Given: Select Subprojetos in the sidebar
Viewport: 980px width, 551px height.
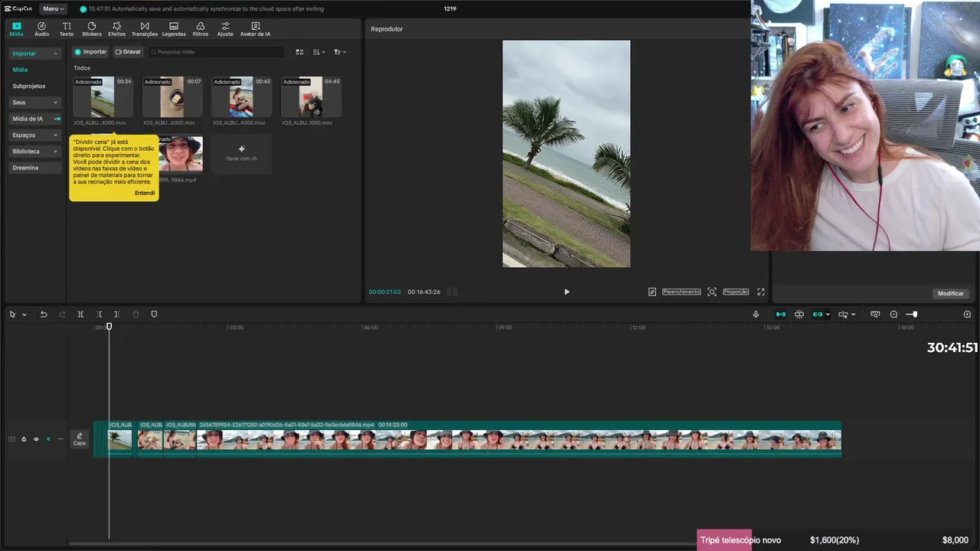Looking at the screenshot, I should [x=29, y=86].
